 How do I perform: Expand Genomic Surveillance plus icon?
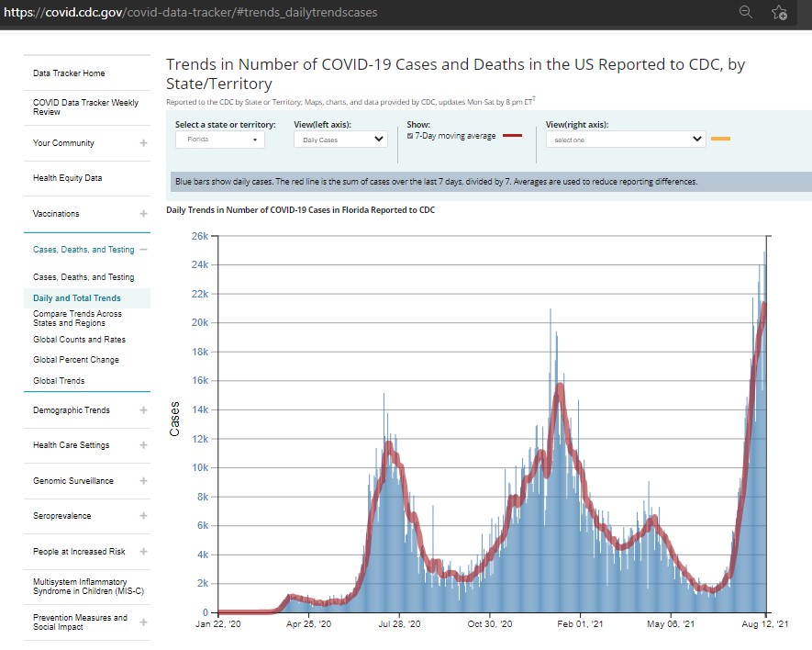(143, 481)
